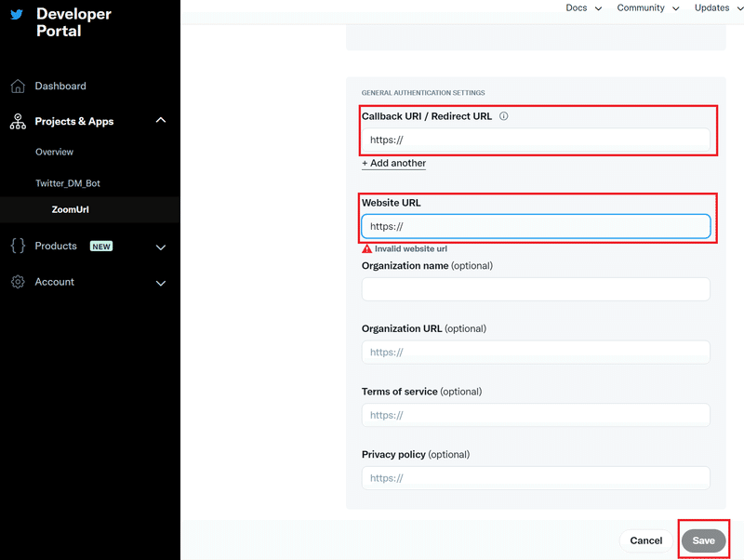Image resolution: width=744 pixels, height=560 pixels.
Task: Focus the Website URL field
Action: [x=536, y=226]
